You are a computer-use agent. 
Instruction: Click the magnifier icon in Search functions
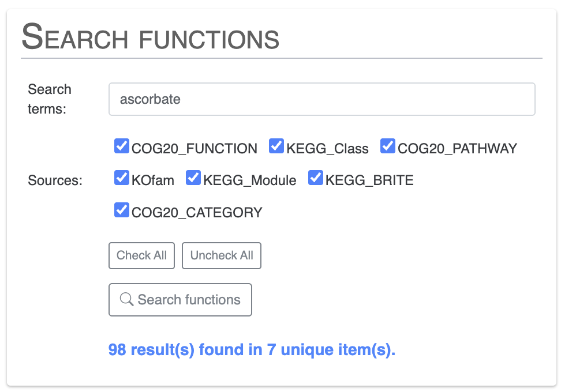(126, 300)
